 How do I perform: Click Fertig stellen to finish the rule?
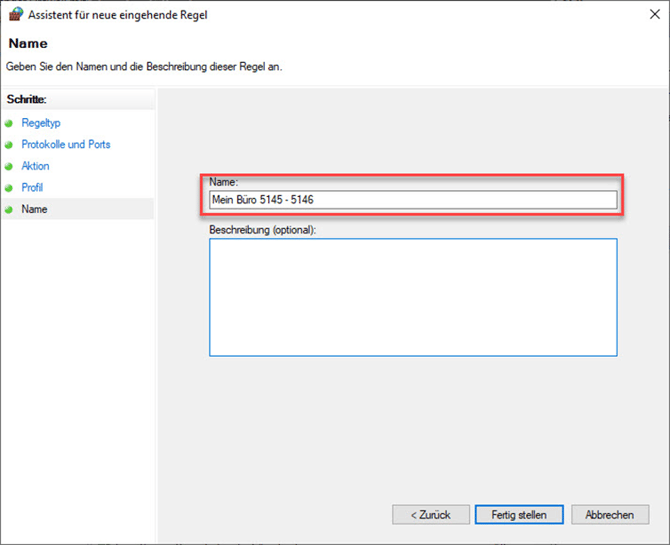click(x=519, y=515)
